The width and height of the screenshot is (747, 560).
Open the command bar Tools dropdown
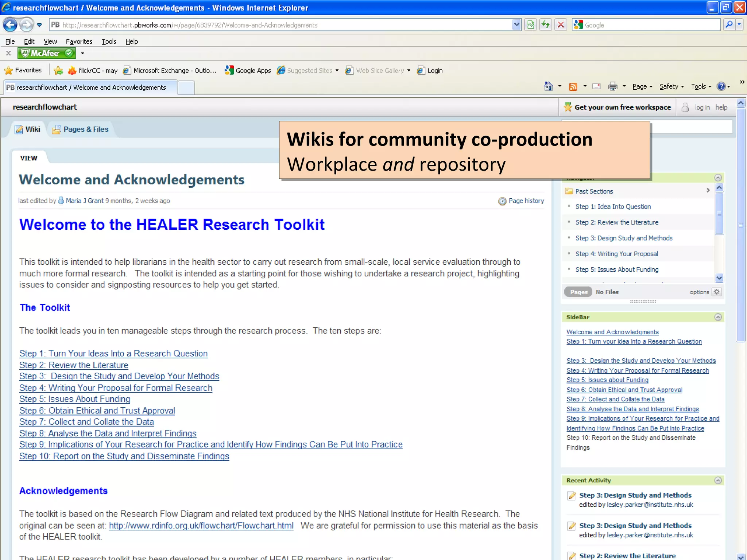[701, 86]
